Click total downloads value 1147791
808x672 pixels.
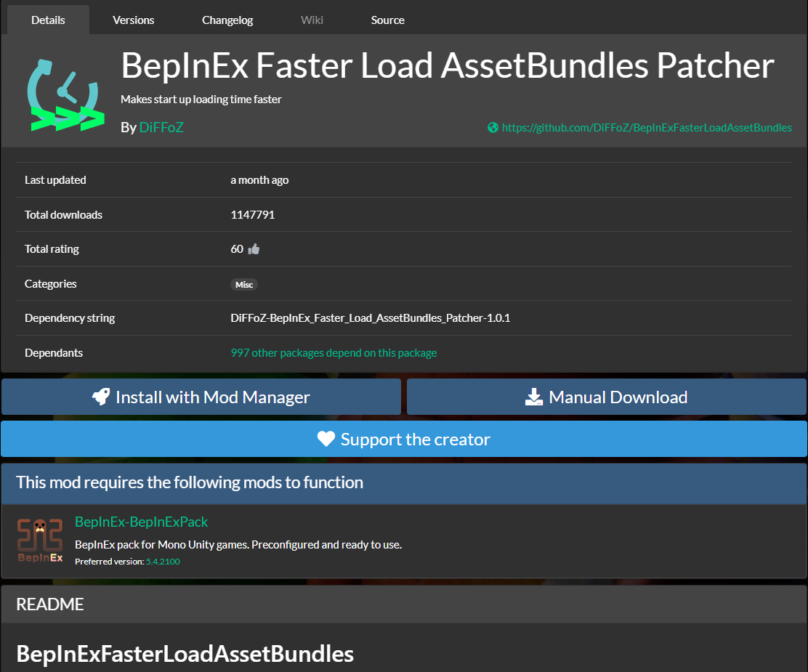pyautogui.click(x=253, y=215)
